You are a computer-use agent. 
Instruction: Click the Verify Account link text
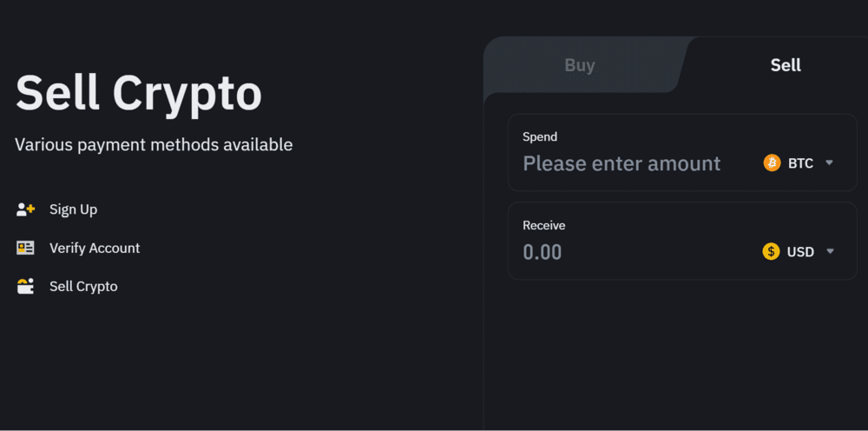tap(95, 248)
